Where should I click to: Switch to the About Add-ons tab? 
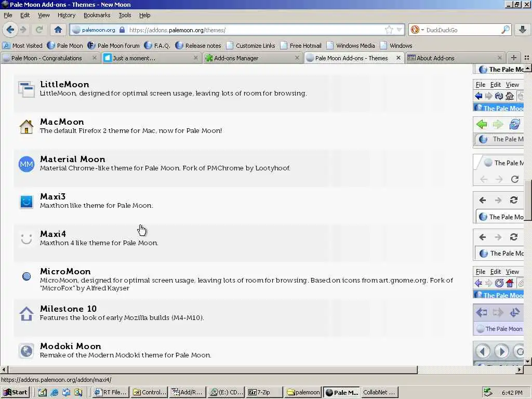pyautogui.click(x=455, y=58)
